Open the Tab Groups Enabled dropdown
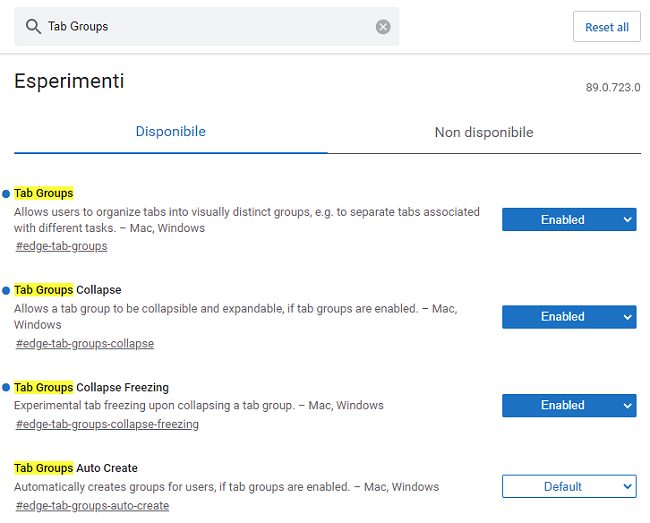650x523 pixels. pyautogui.click(x=569, y=220)
